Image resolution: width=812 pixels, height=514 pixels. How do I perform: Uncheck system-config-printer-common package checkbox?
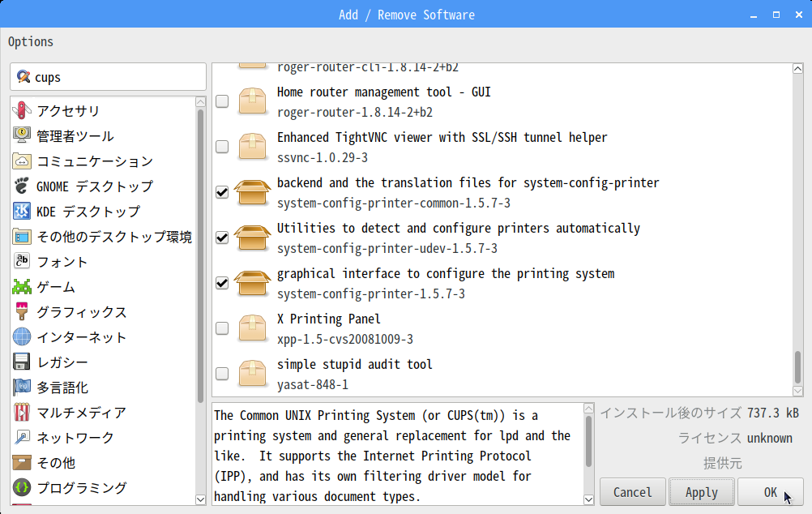tap(222, 192)
